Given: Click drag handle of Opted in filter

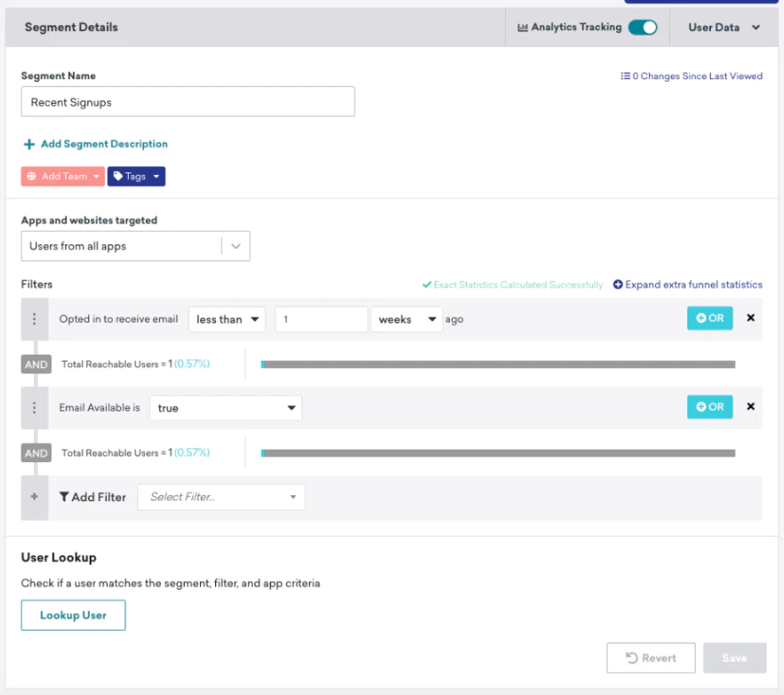Looking at the screenshot, I should point(35,319).
